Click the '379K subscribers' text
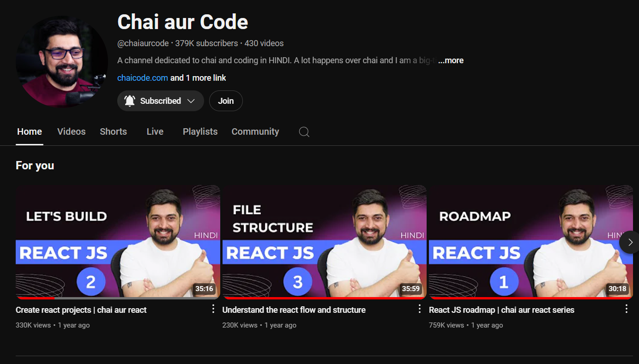This screenshot has height=364, width=639. coord(206,43)
